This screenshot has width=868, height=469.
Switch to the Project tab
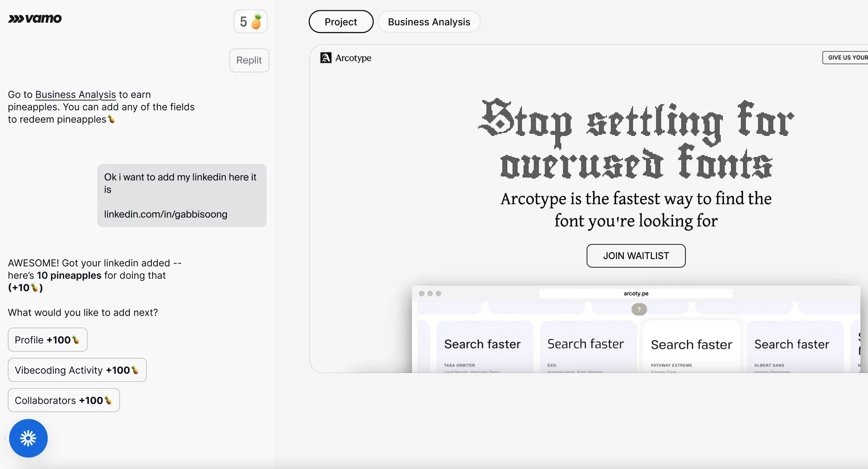tap(341, 22)
